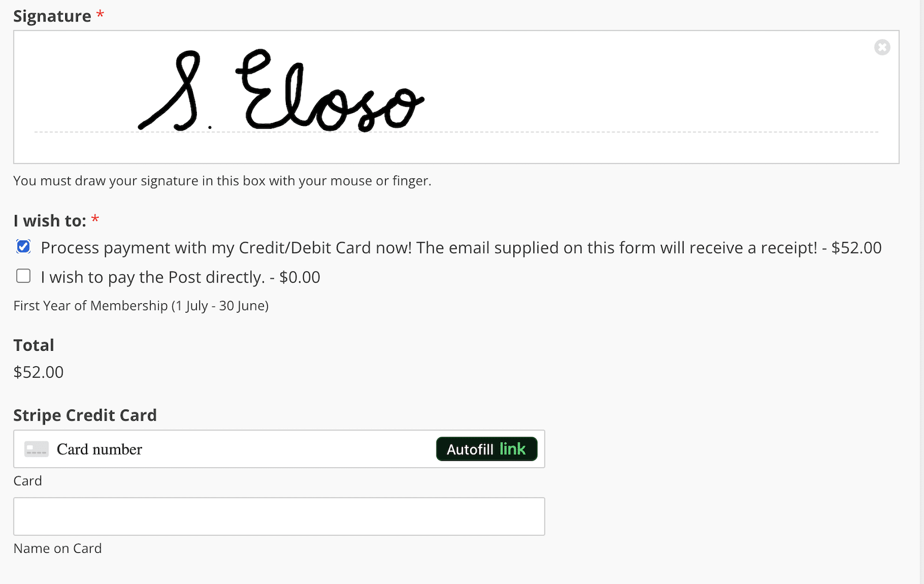924x584 pixels.
Task: Click the Name on Card text box
Action: pyautogui.click(x=279, y=516)
